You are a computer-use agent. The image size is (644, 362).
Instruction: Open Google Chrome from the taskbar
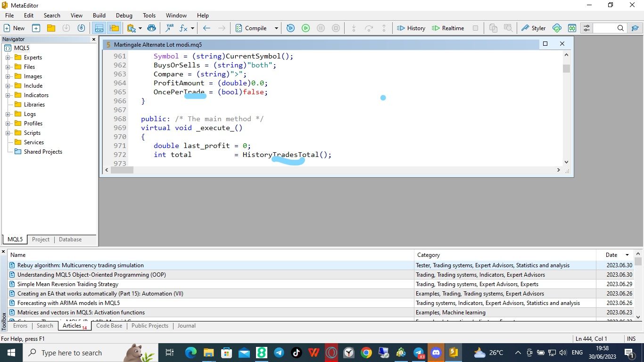pyautogui.click(x=366, y=353)
